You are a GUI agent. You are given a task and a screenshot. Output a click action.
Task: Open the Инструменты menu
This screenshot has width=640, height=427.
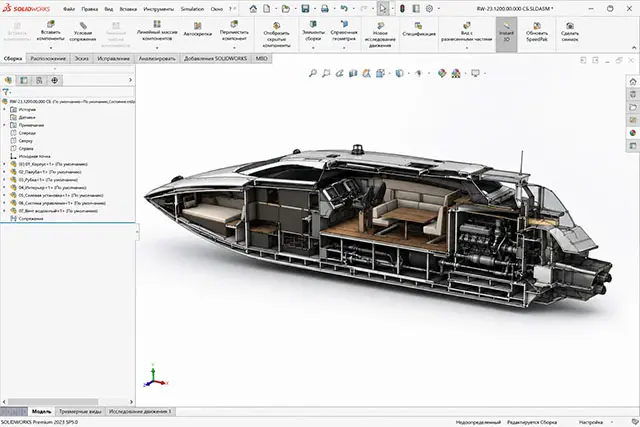coord(158,9)
